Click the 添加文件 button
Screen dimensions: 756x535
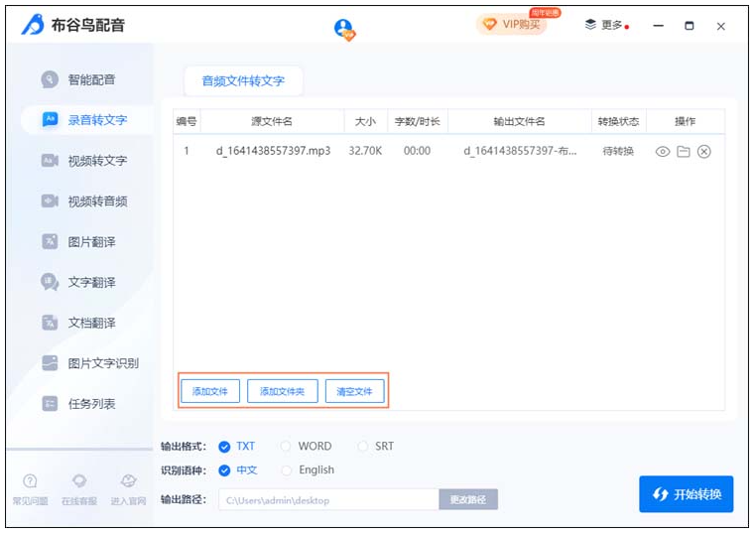[x=209, y=391]
